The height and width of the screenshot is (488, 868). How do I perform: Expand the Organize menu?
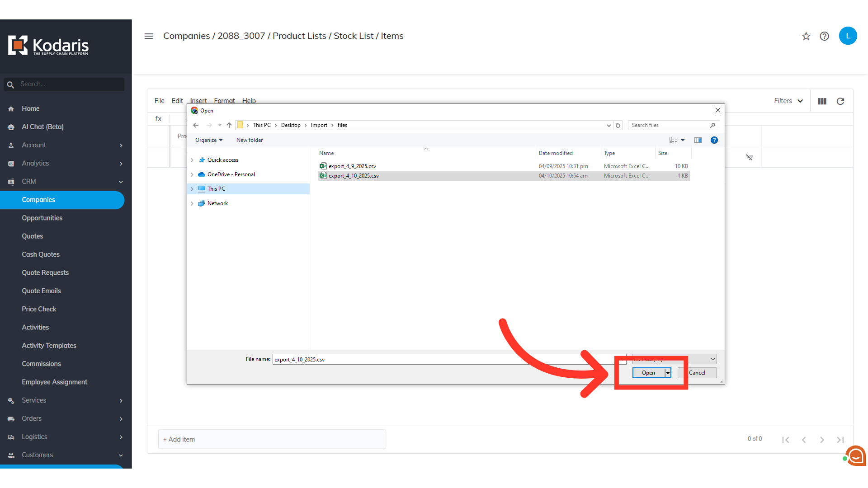coord(209,140)
